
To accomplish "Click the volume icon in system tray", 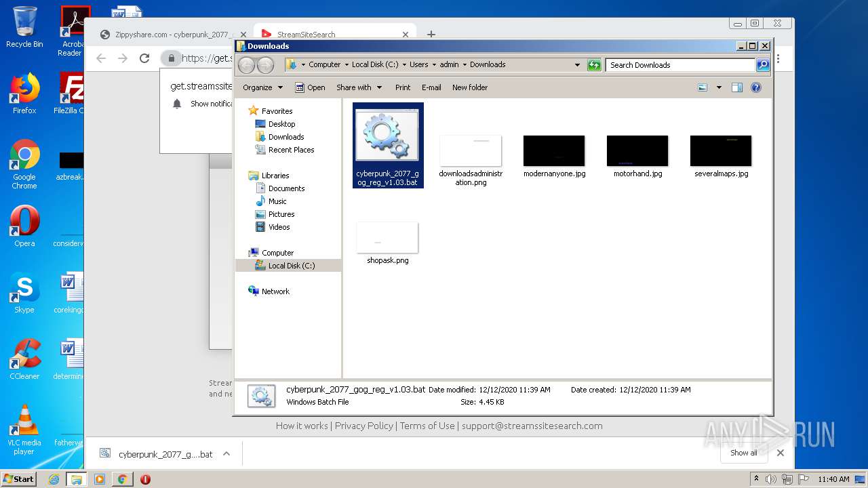I will [x=771, y=479].
